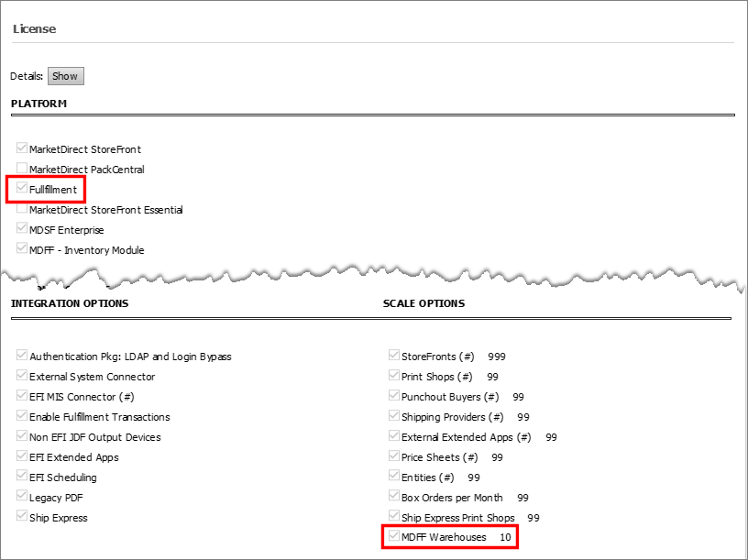Viewport: 748px width, 560px height.
Task: Click the MDFF Warehouses value 10
Action: click(505, 538)
